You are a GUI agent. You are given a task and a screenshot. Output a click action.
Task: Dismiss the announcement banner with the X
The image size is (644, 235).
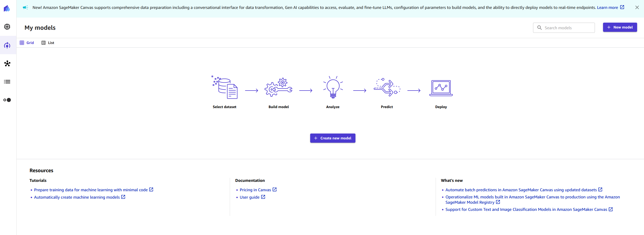pyautogui.click(x=637, y=7)
